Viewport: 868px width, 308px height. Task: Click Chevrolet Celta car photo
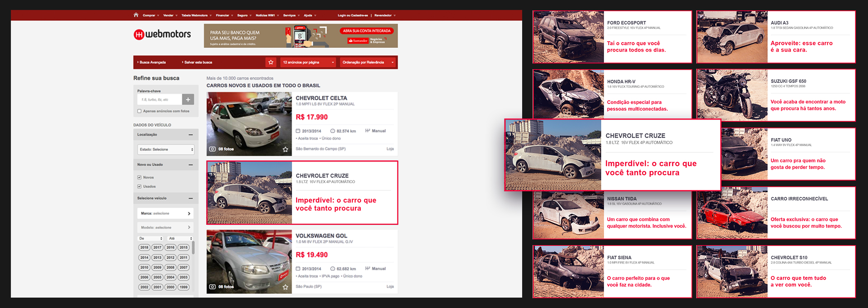[249, 124]
